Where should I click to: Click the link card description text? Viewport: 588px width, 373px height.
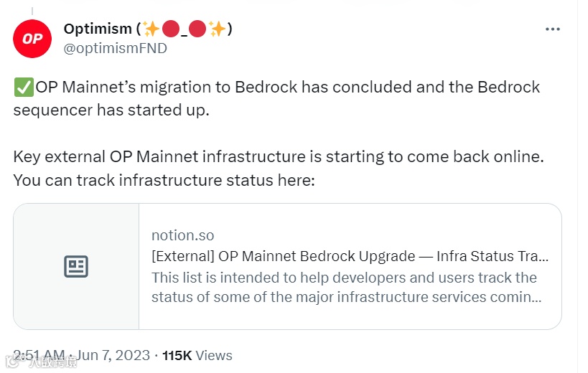345,287
